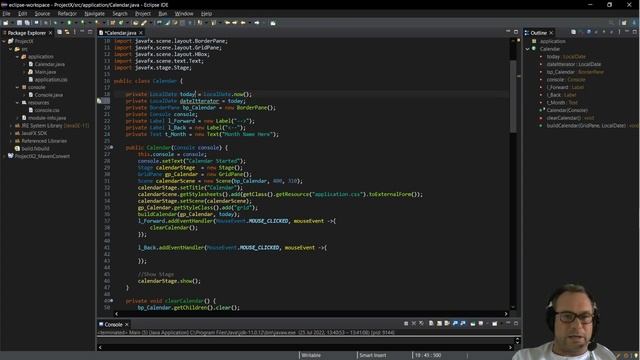Open the Help menu
This screenshot has width=640, height=360.
pyautogui.click(x=207, y=13)
